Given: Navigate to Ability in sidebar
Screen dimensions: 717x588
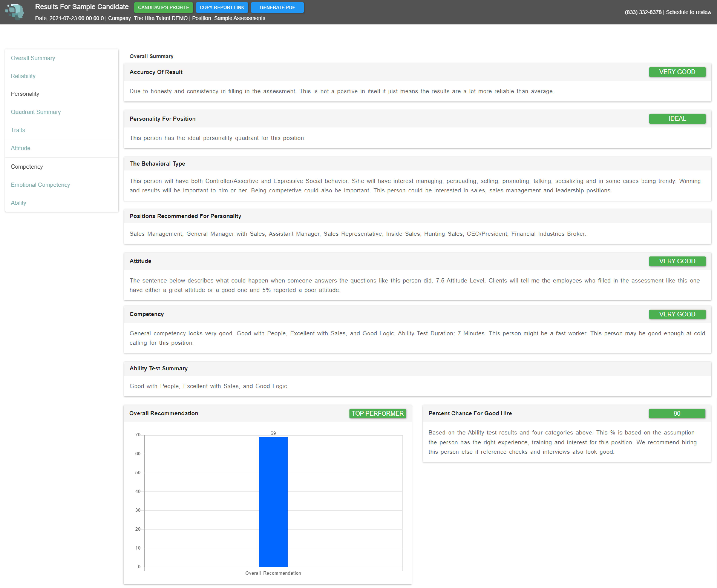Looking at the screenshot, I should pos(18,203).
